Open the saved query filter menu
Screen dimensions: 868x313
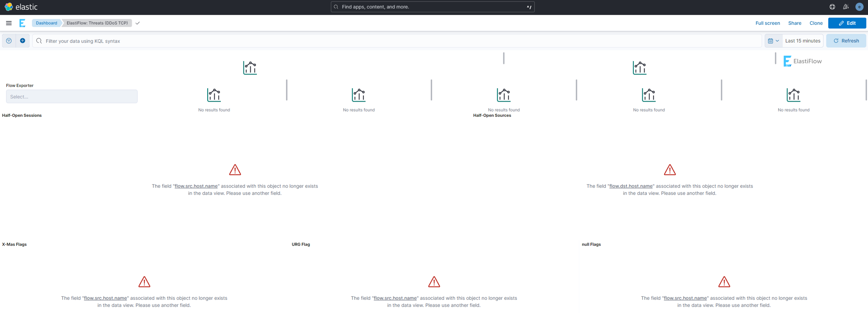[x=9, y=41]
